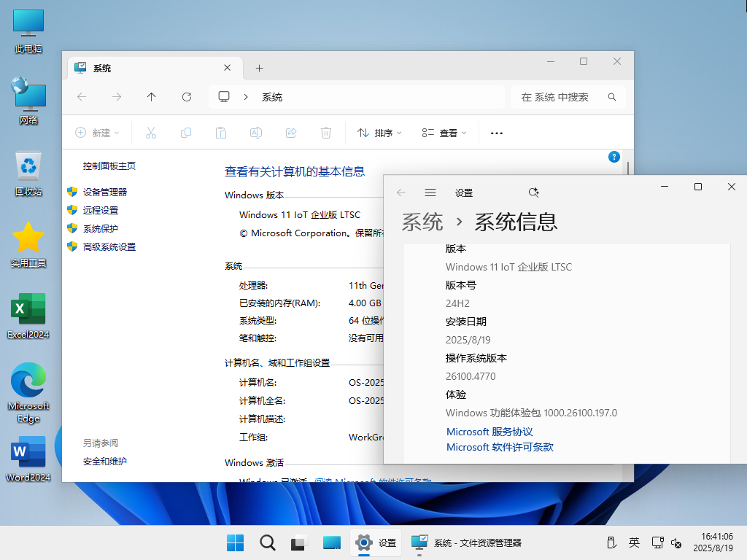The height and width of the screenshot is (560, 747).
Task: Click the Paste clipboard icon
Action: pyautogui.click(x=220, y=133)
